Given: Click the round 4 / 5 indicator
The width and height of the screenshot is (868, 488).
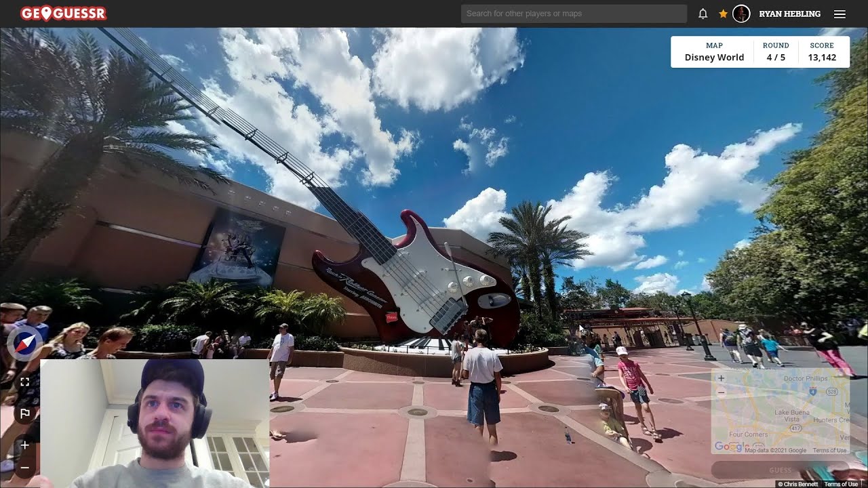Looking at the screenshot, I should (x=776, y=58).
